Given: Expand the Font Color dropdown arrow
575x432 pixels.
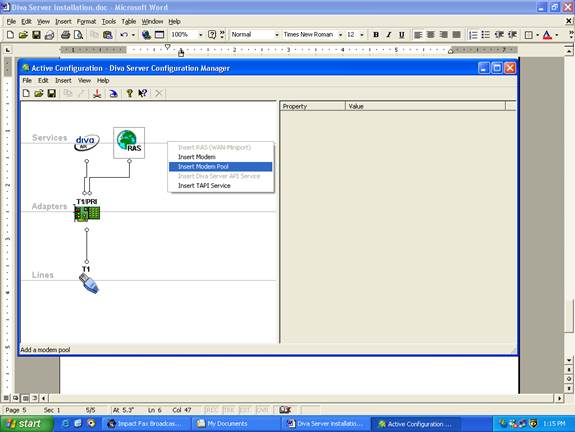Looking at the screenshot, I should coord(557,35).
